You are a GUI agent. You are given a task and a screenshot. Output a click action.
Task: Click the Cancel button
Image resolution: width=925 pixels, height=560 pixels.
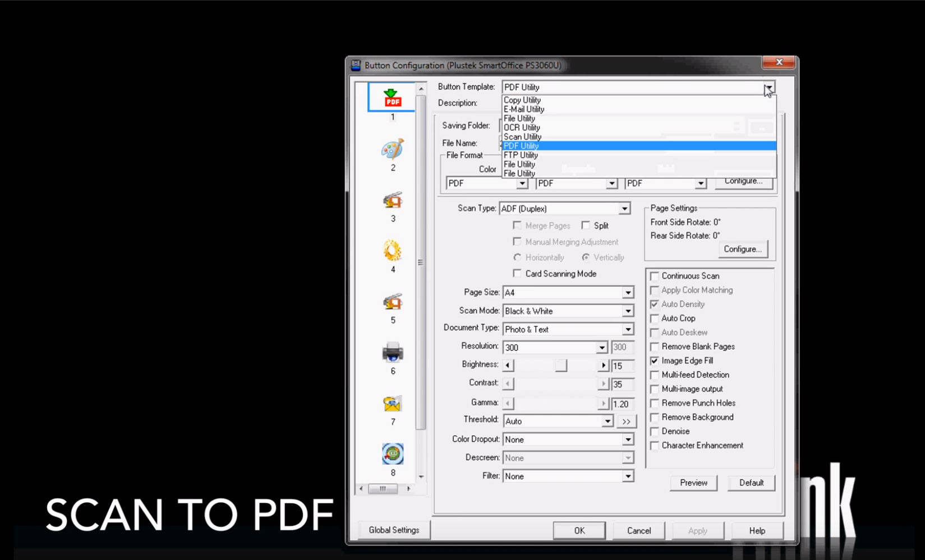pyautogui.click(x=638, y=530)
